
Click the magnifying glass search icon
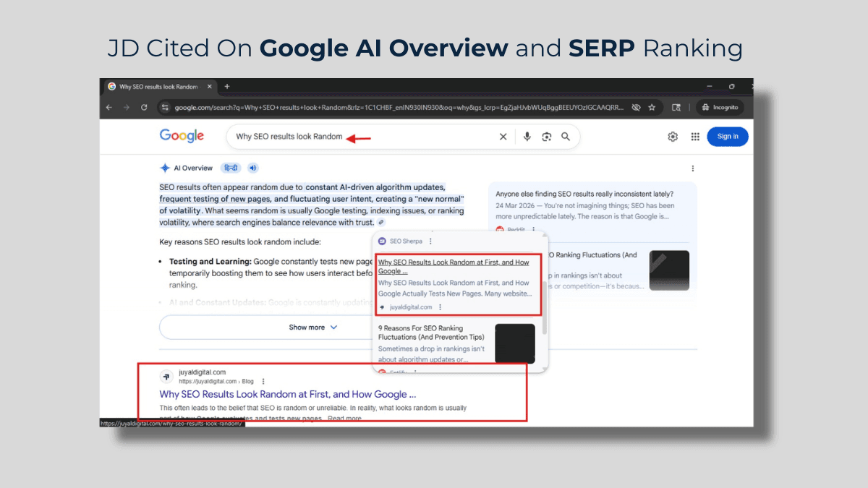566,137
